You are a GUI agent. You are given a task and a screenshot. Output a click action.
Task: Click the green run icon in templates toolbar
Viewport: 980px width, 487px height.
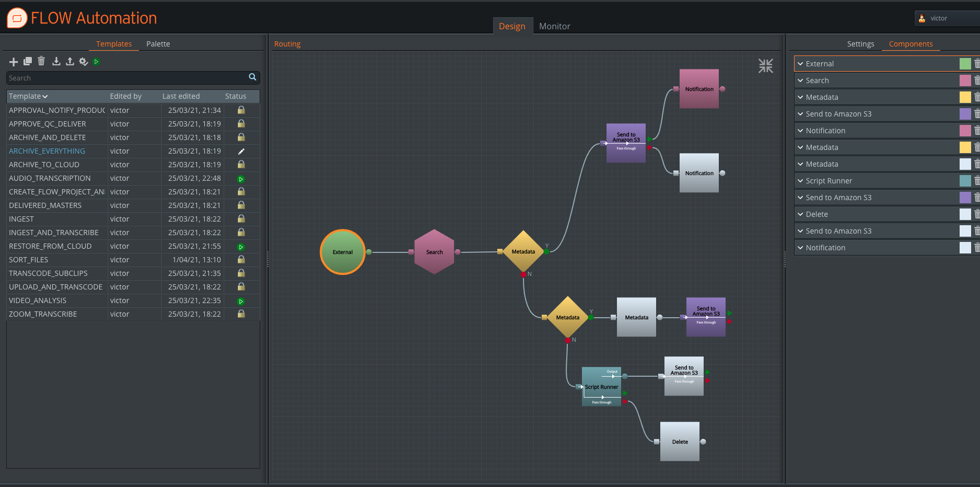[96, 62]
